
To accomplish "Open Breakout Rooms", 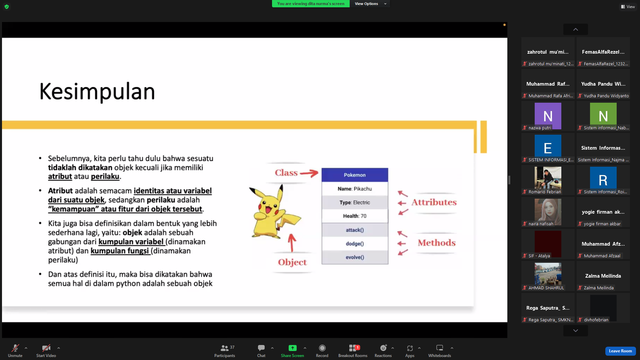I will point(353,350).
